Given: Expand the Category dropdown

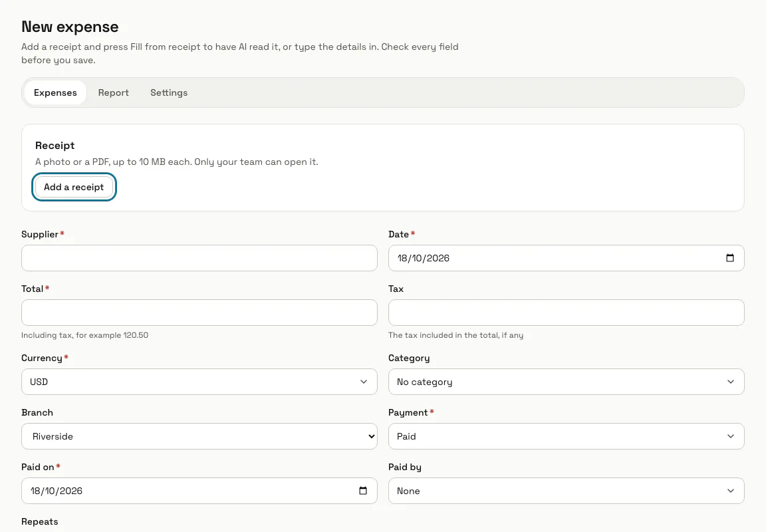Looking at the screenshot, I should click(567, 382).
